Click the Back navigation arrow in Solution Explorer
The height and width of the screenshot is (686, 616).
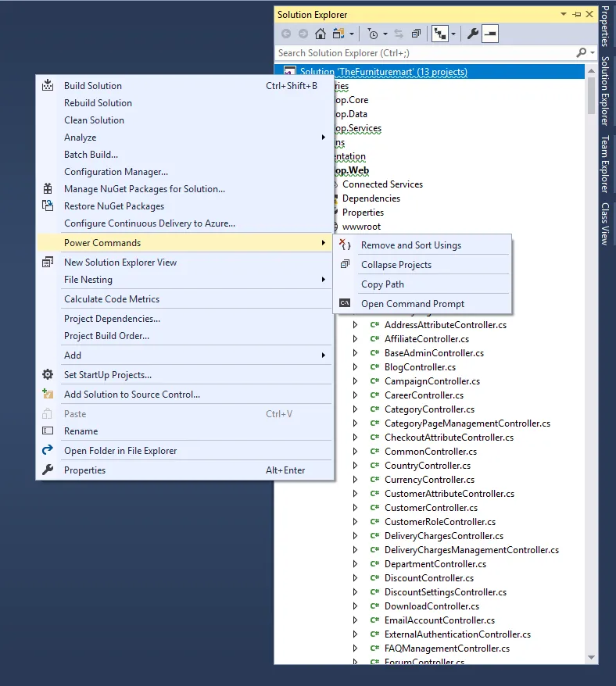(x=286, y=34)
